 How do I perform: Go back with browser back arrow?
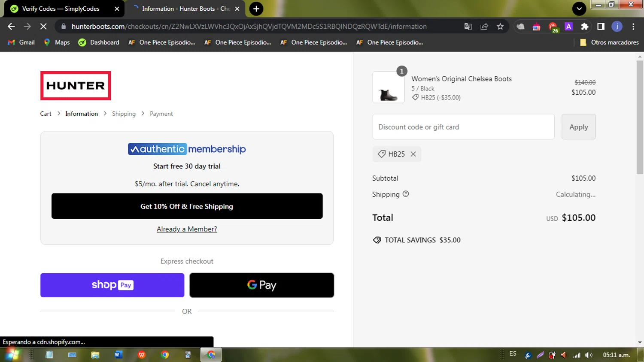point(11,27)
